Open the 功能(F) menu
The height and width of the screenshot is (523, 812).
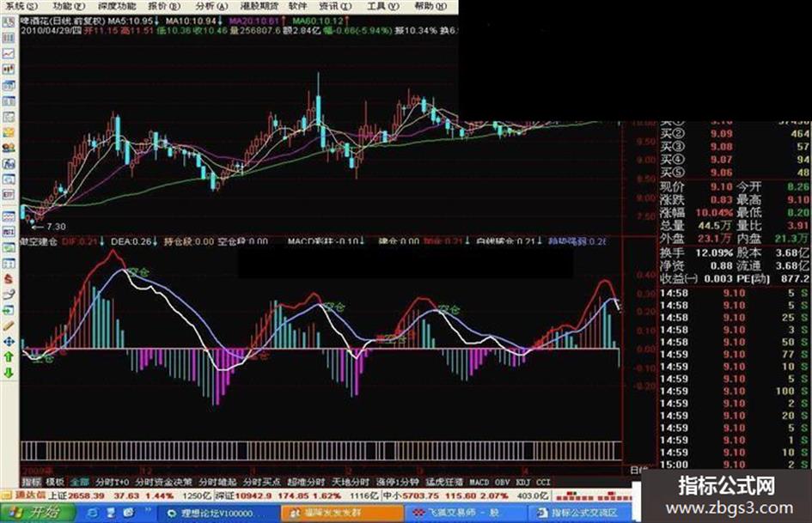[69, 6]
